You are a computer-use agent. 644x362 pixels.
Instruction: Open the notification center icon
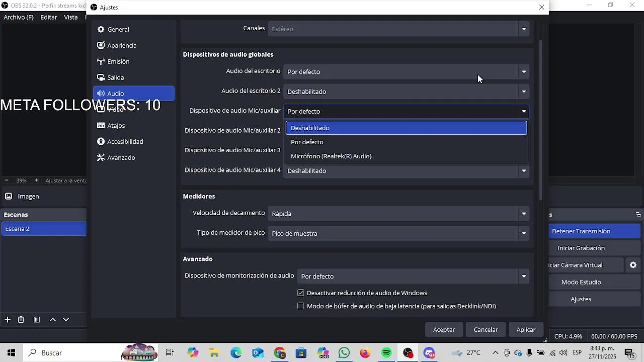pyautogui.click(x=629, y=353)
